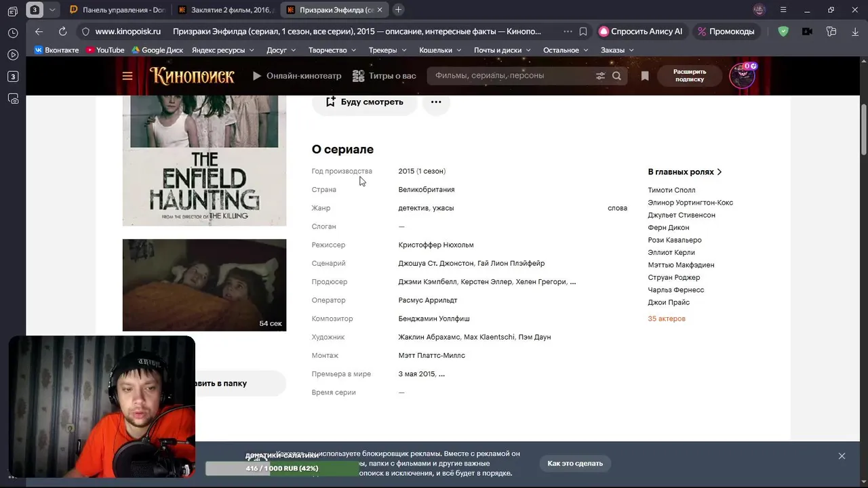Image resolution: width=868 pixels, height=488 pixels.
Task: Play the 54 sec trailer thumbnail
Action: tap(204, 285)
